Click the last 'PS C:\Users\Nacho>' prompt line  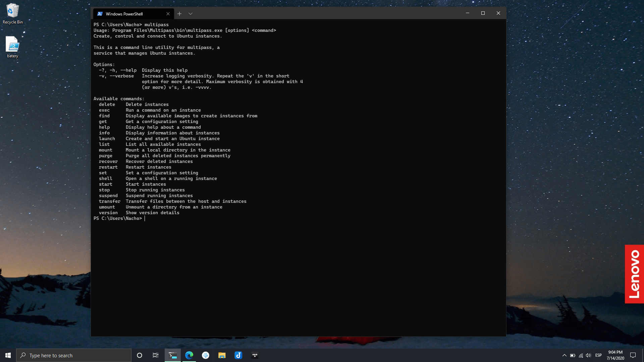(118, 219)
